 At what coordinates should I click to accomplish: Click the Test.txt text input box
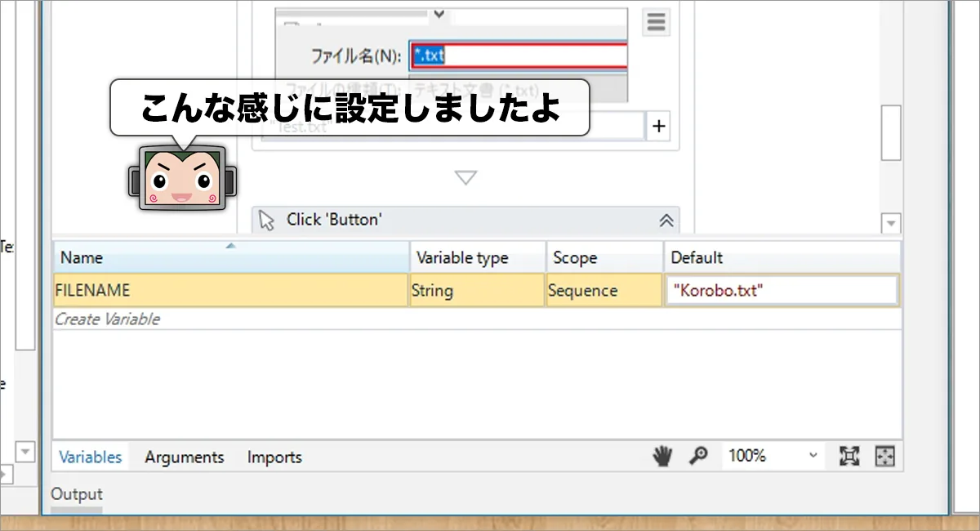452,127
